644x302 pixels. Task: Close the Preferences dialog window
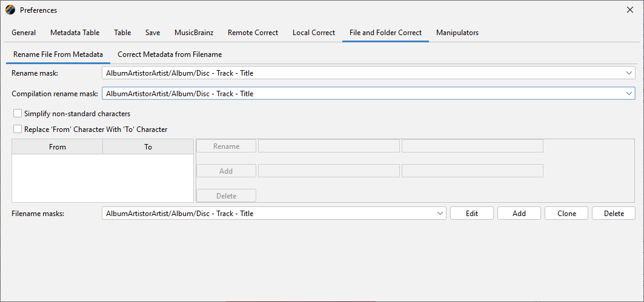(x=629, y=10)
